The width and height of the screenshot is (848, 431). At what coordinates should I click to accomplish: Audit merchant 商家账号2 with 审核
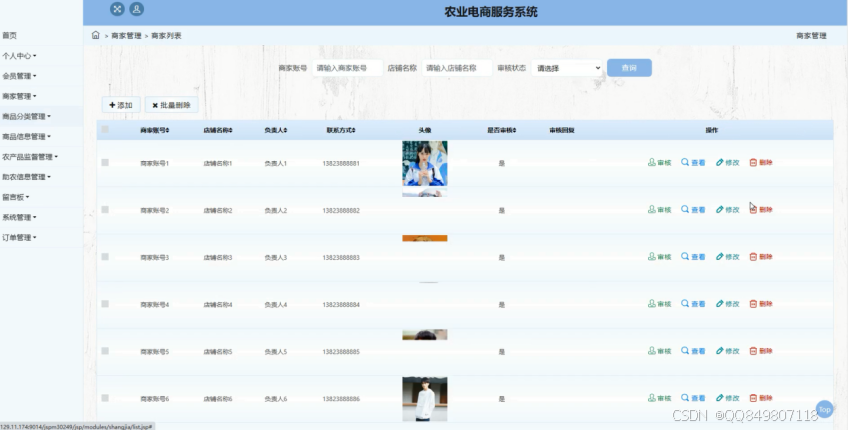coord(660,210)
